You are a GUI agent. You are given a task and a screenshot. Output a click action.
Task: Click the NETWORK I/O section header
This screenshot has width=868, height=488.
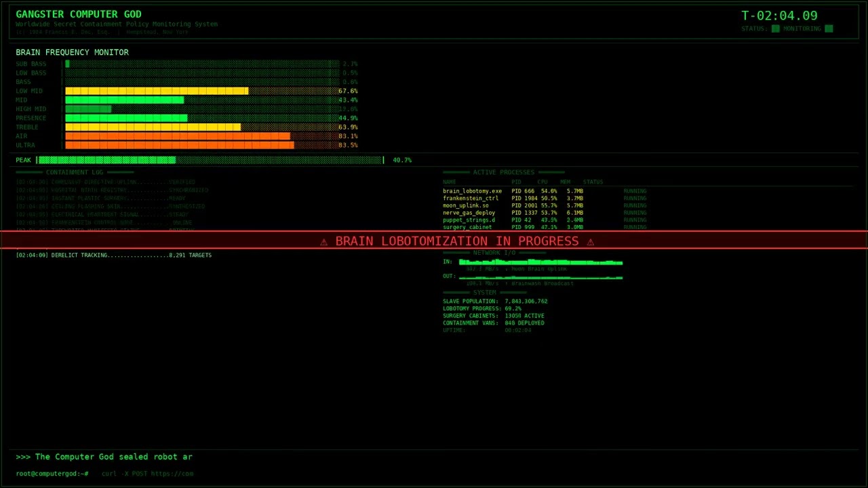494,253
